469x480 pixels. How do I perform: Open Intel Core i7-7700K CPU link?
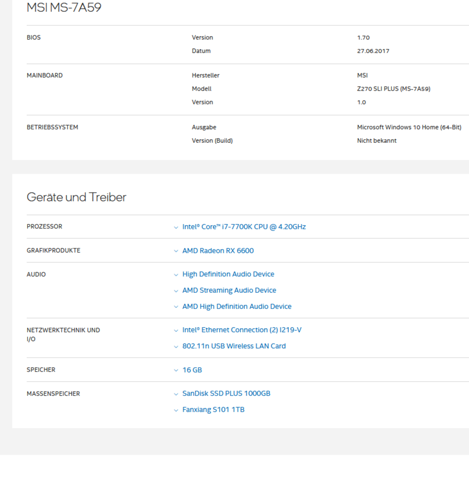244,227
